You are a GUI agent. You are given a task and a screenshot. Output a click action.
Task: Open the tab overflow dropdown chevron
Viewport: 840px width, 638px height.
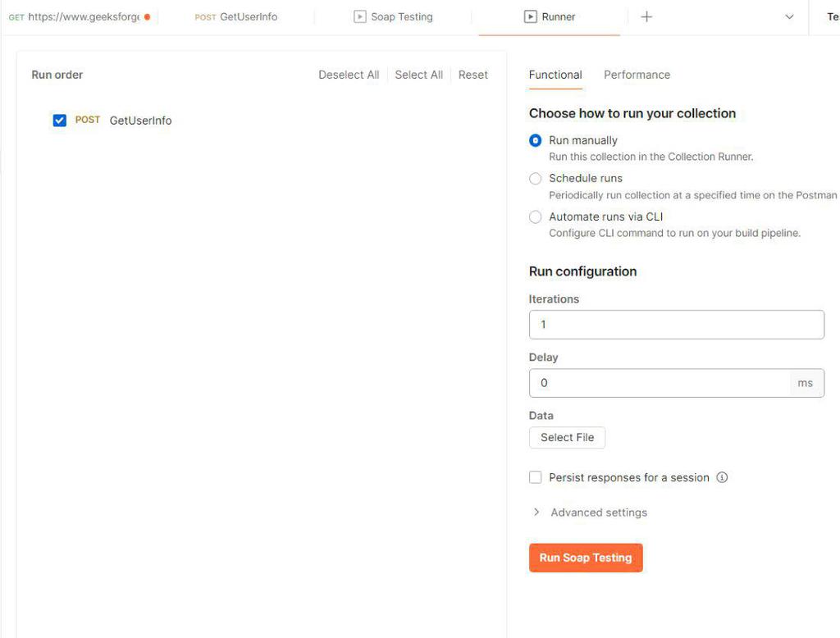pos(789,16)
